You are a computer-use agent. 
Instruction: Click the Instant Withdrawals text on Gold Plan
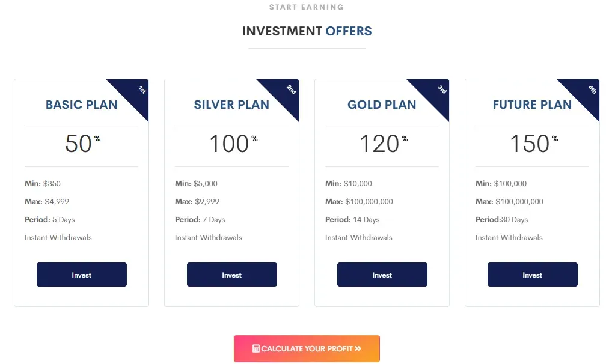click(358, 237)
